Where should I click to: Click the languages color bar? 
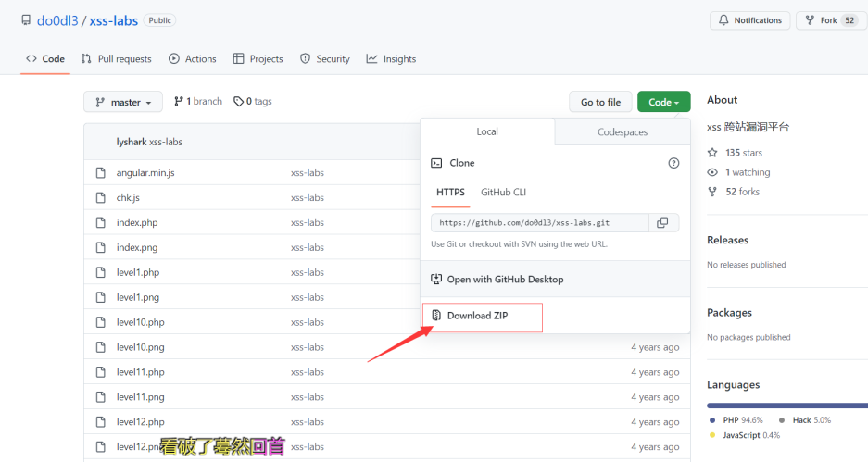787,406
